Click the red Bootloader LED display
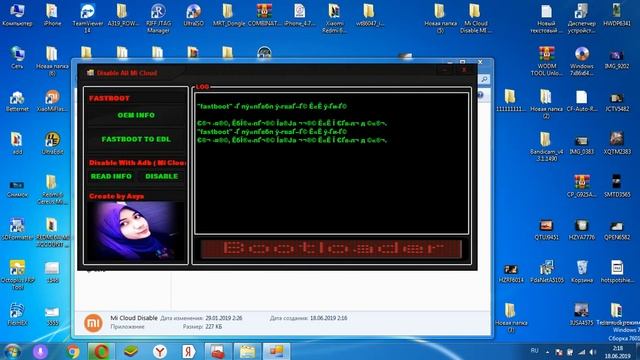Viewport: 640px width, 360px height. click(x=331, y=249)
